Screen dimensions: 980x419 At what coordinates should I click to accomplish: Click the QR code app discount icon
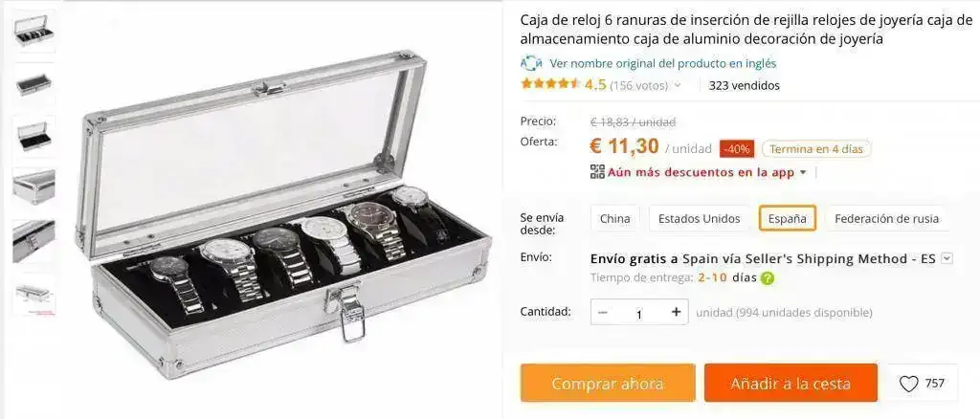[597, 172]
